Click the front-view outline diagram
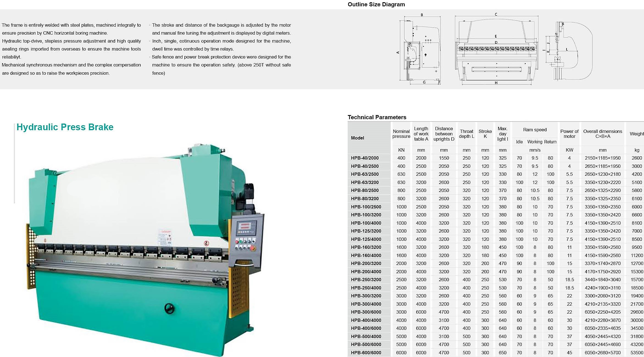This screenshot has height=357, width=644. click(x=496, y=49)
